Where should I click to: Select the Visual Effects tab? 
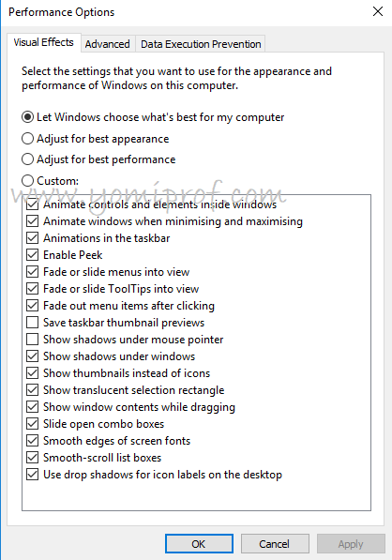(x=43, y=42)
